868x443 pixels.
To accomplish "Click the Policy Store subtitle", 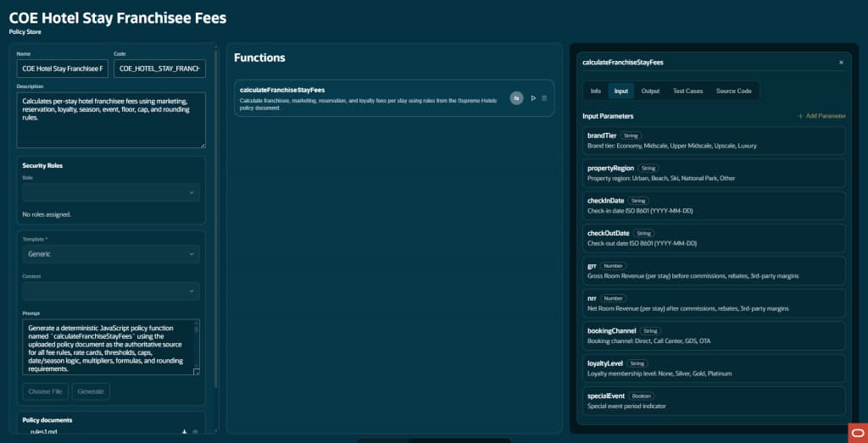I will pos(25,32).
